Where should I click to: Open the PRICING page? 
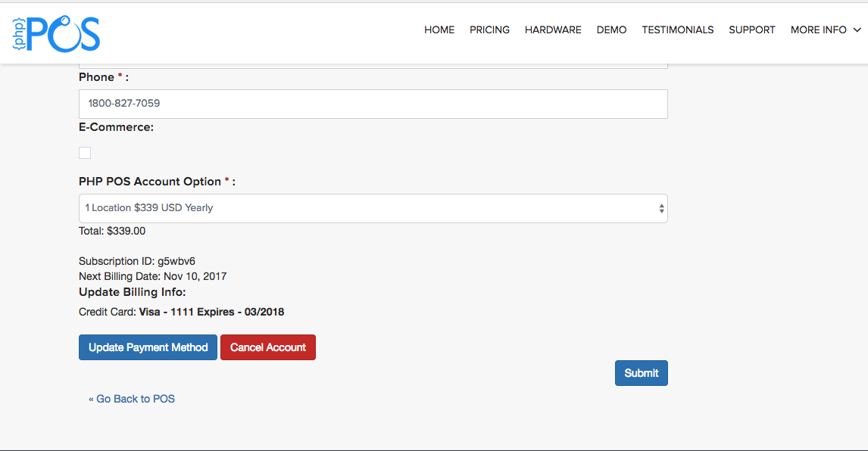tap(489, 30)
